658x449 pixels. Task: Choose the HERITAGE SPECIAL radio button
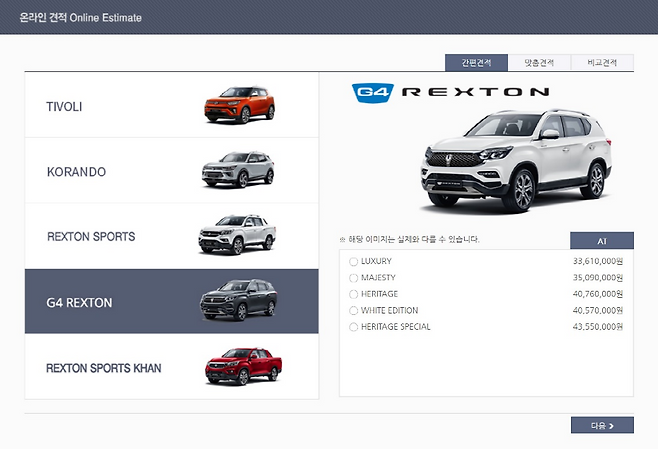tap(353, 327)
